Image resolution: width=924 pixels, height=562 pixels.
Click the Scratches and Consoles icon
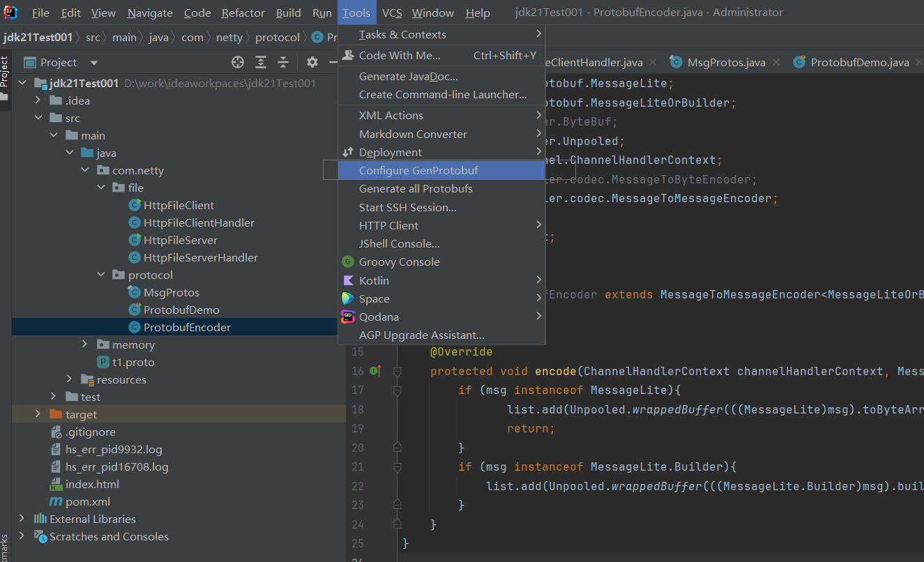click(x=41, y=536)
